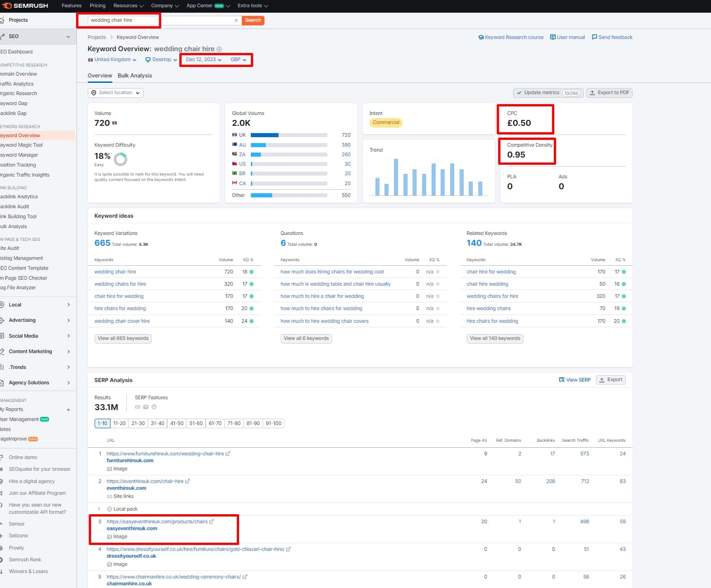Open the Select location dropdown
The width and height of the screenshot is (711, 588).
115,93
